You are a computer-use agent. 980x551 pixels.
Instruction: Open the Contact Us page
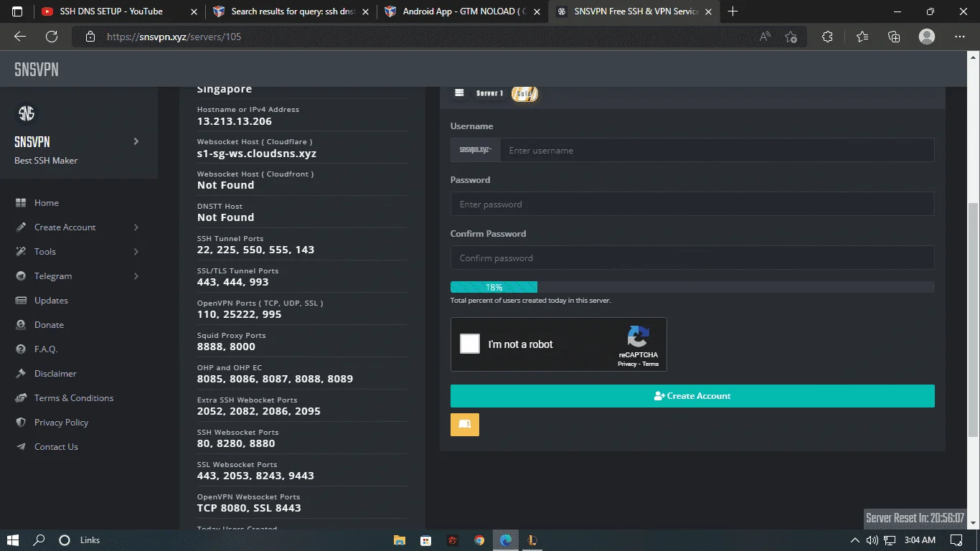[x=56, y=447]
